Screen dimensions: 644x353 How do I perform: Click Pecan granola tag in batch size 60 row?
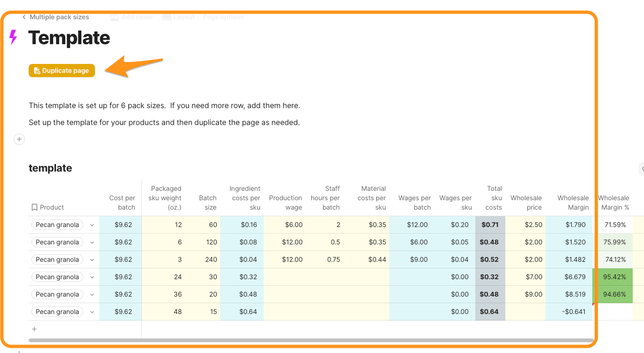(57, 225)
